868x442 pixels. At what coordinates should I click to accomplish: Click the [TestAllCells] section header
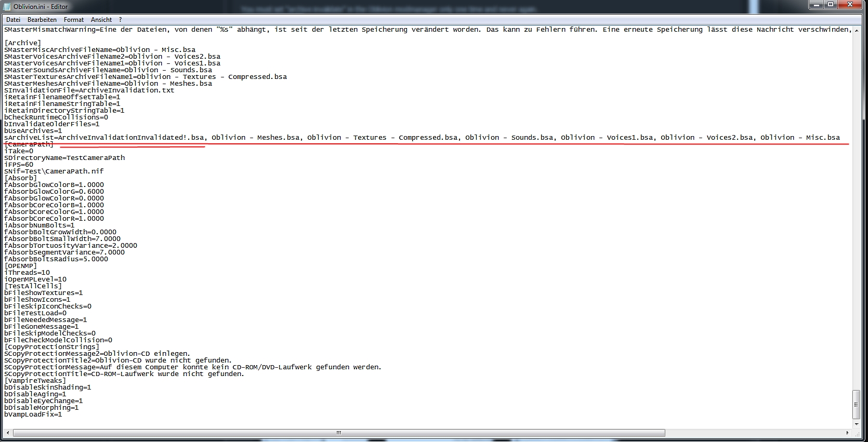pos(33,286)
